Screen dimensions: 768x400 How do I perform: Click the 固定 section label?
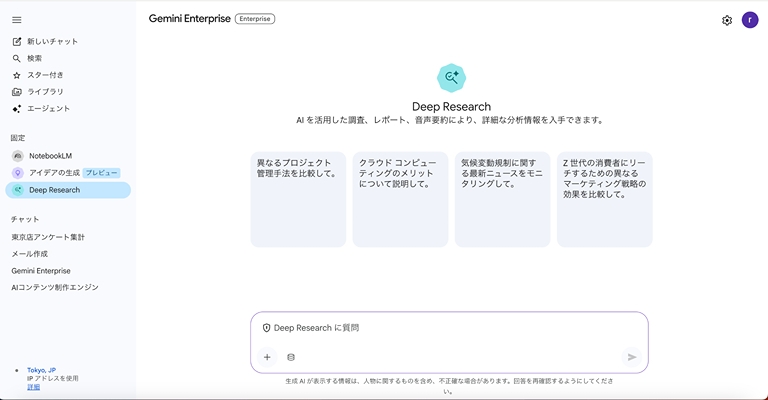tap(18, 138)
